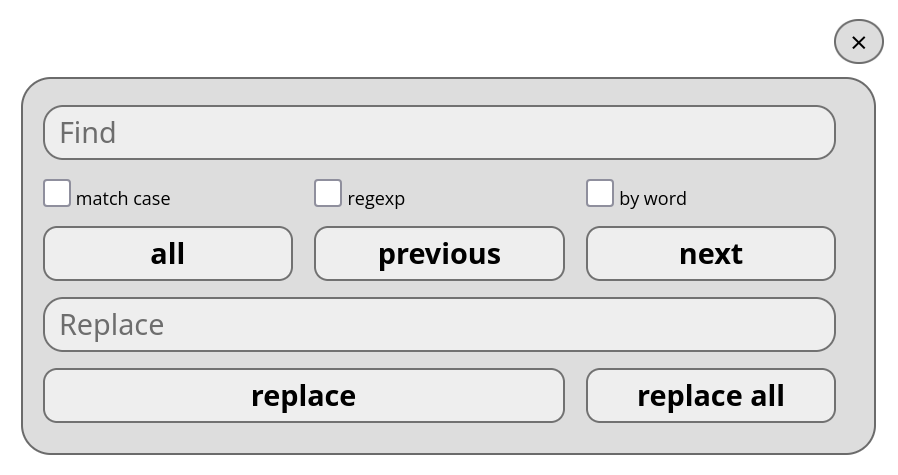Click the by word label text
Viewport: 898px width, 475px height.
click(x=652, y=199)
